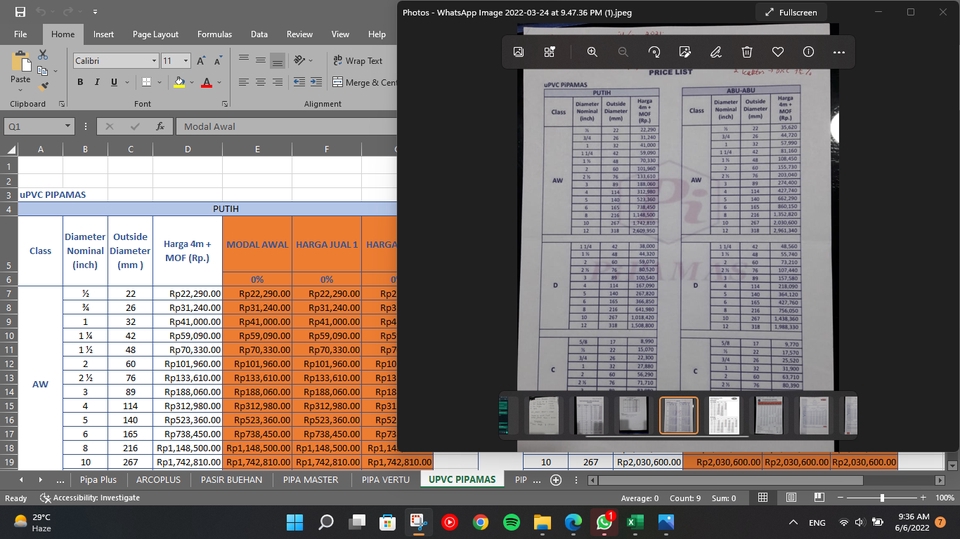Open the File menu tab
Screen dimensions: 960x539
tap(20, 34)
